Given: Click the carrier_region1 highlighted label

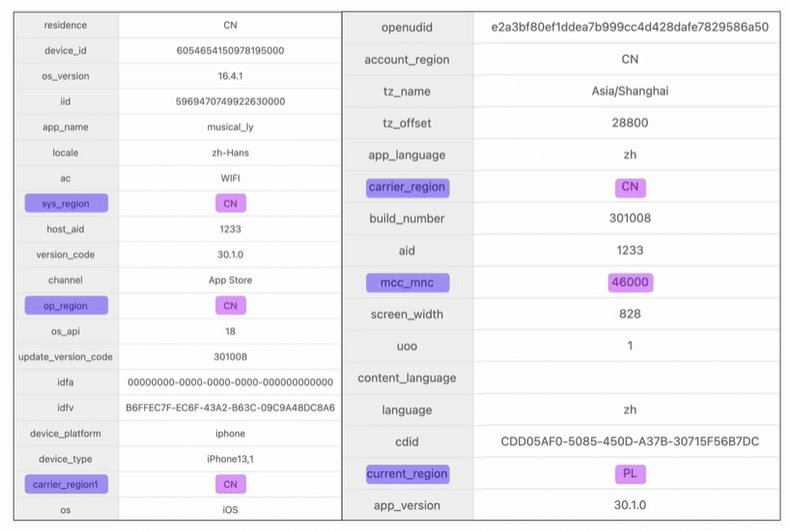Looking at the screenshot, I should (66, 484).
